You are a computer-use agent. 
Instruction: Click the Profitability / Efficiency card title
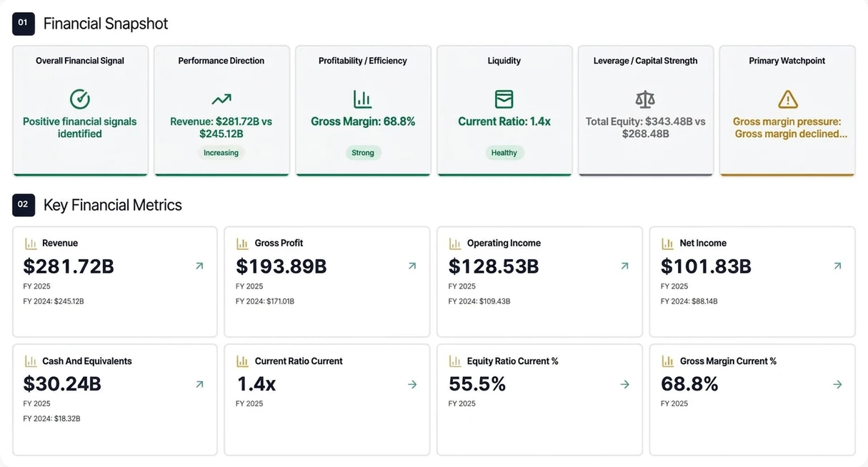click(x=363, y=61)
